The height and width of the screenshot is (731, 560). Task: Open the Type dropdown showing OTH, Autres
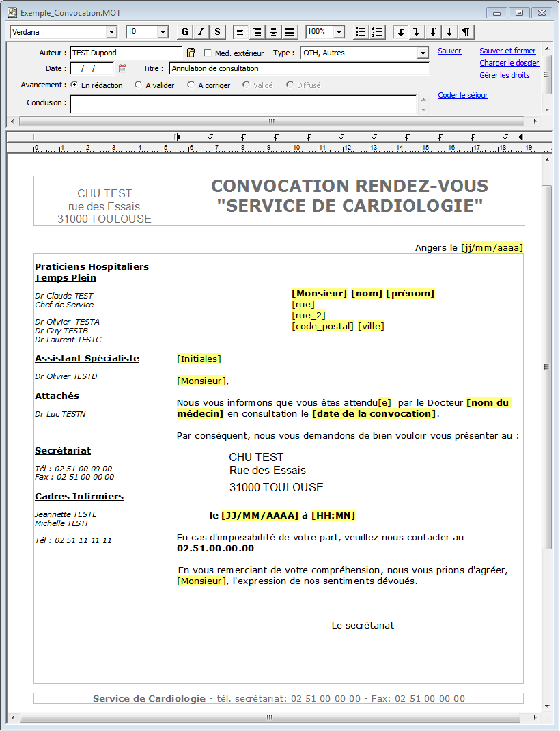click(423, 53)
